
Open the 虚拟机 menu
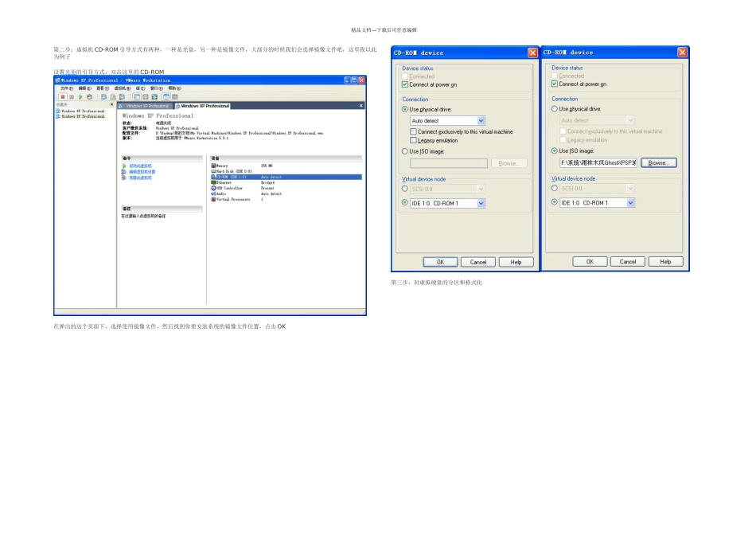coord(123,88)
